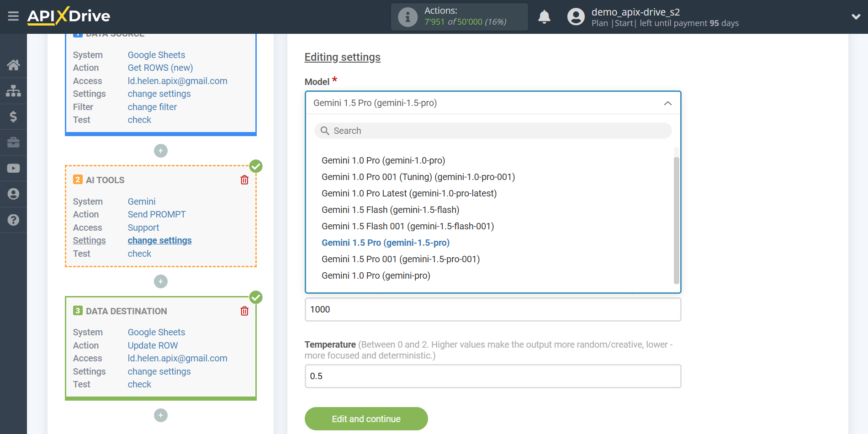Open Data Destination access email link
Image resolution: width=868 pixels, height=434 pixels.
(177, 358)
